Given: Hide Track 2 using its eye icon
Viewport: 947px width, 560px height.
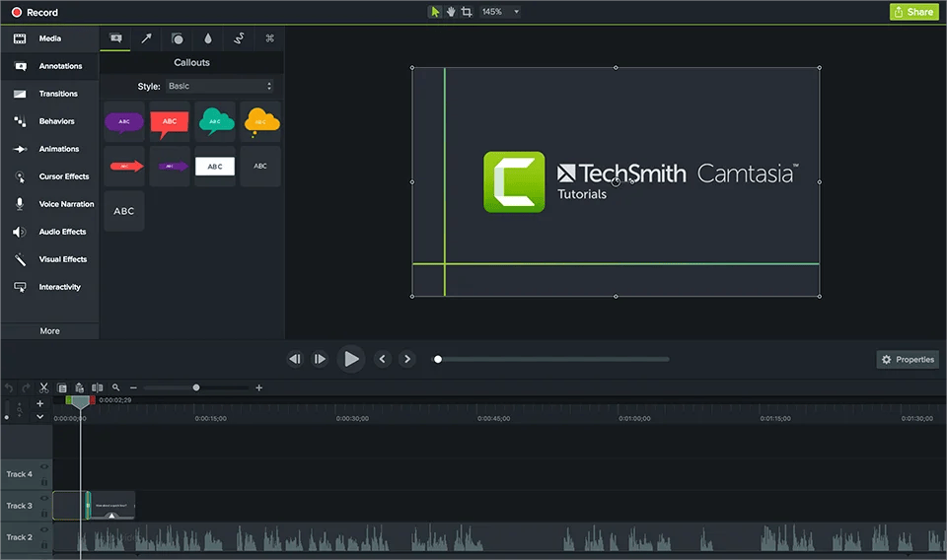Looking at the screenshot, I should point(44,531).
